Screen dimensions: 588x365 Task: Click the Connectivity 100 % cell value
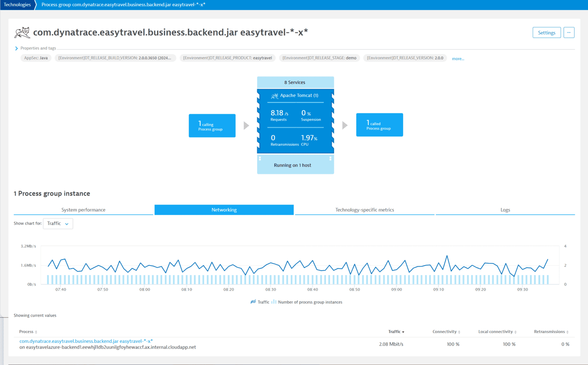(x=453, y=344)
